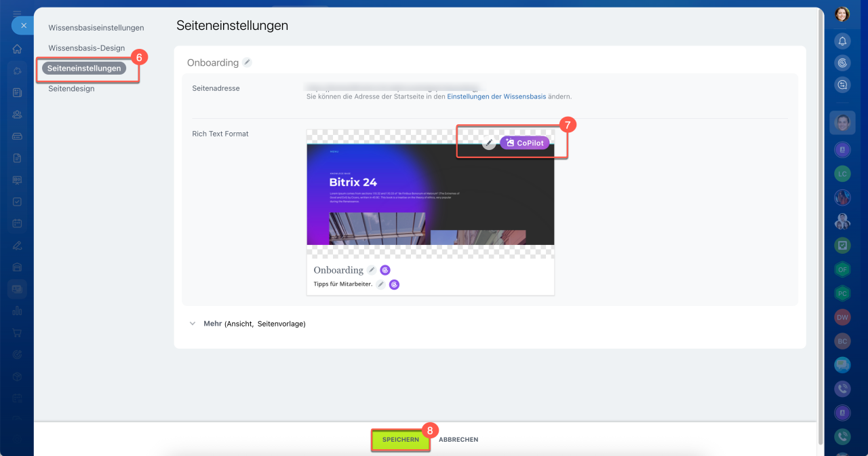This screenshot has width=868, height=456.
Task: Use CoPilot for the Onboarding preview title
Action: tap(385, 270)
